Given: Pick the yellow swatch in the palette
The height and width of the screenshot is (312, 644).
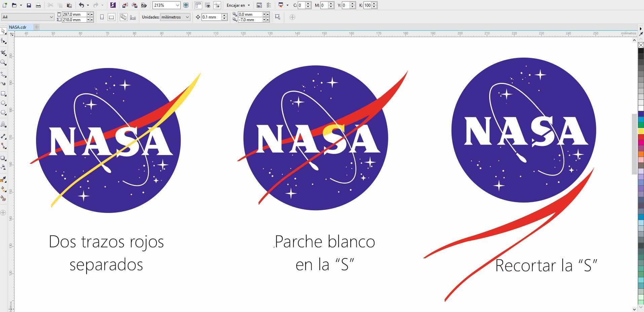Looking at the screenshot, I should click(641, 131).
